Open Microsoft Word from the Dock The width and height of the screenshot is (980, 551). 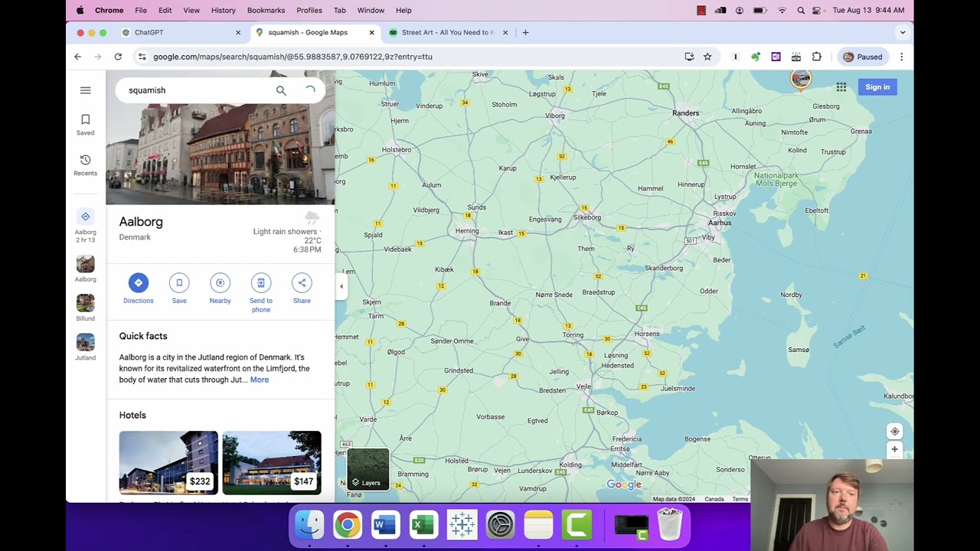(385, 525)
